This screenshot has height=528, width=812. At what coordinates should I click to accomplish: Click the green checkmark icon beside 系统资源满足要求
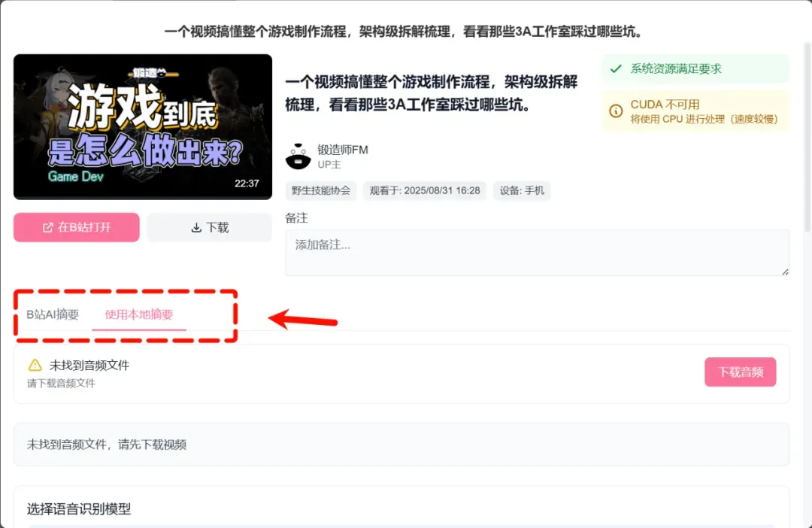(x=616, y=68)
